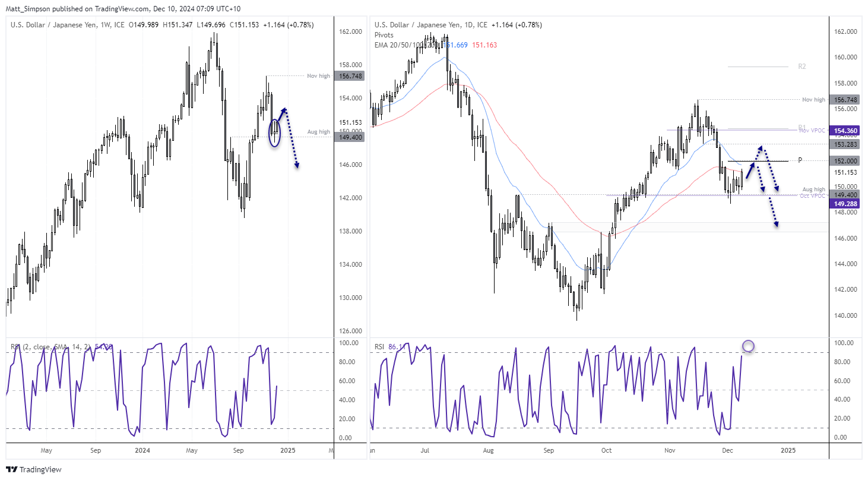
Task: Select the R2 pivot label
Action: 802,67
